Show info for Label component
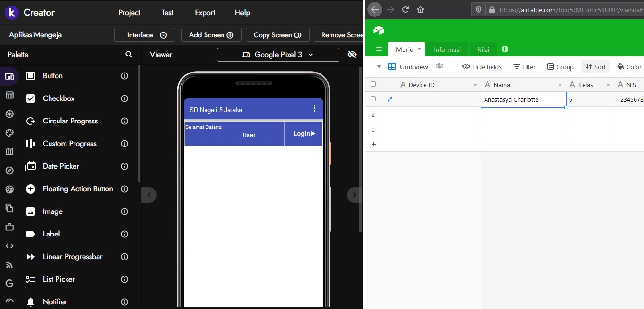 [124, 234]
